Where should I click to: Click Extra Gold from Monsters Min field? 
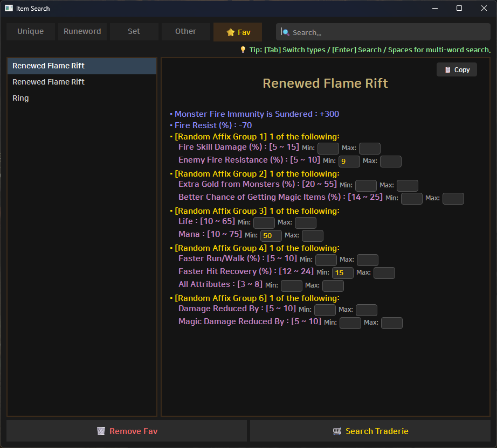(x=366, y=186)
